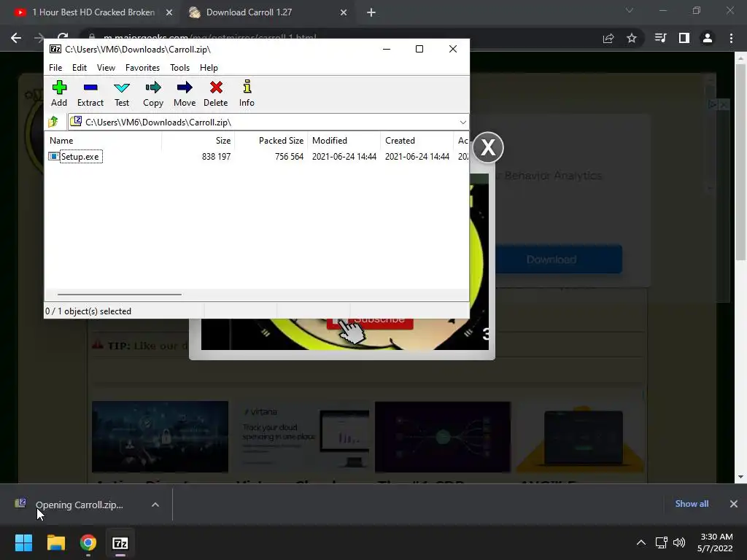Screen dimensions: 747x560
Task: Click the file list horizontal scrollbar
Action: pyautogui.click(x=120, y=295)
